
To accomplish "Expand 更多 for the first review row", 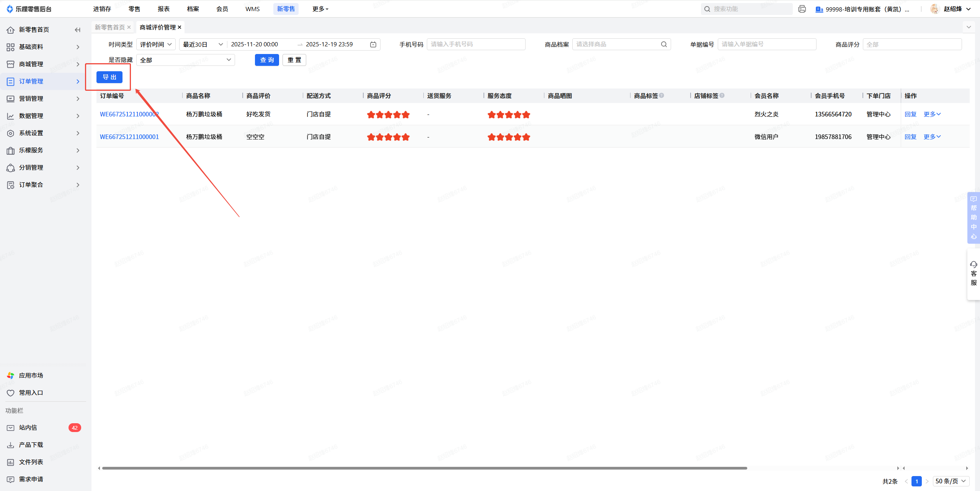I will pos(932,114).
